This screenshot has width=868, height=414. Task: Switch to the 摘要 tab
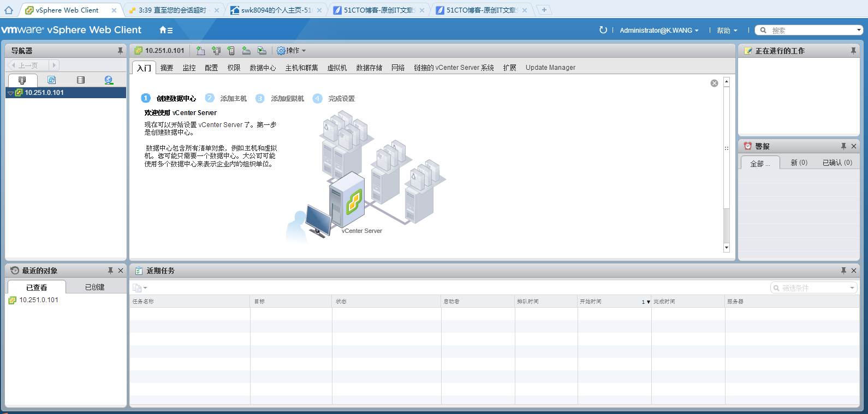167,68
